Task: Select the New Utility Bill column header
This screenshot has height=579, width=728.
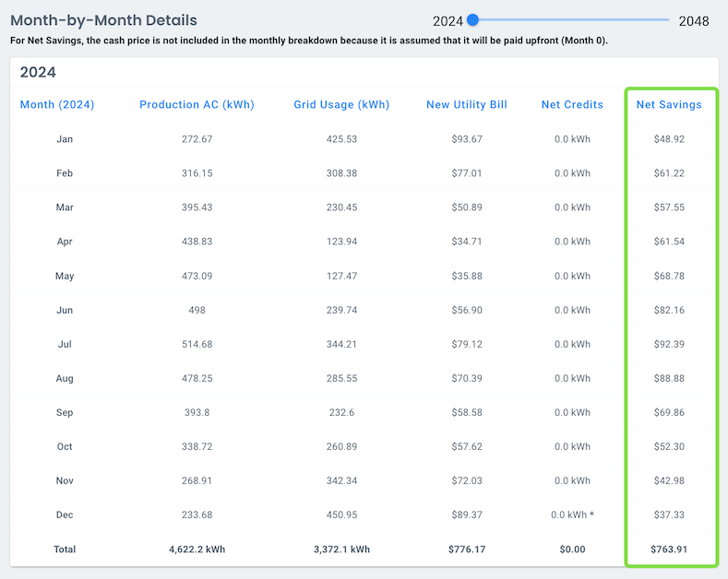Action: tap(466, 104)
